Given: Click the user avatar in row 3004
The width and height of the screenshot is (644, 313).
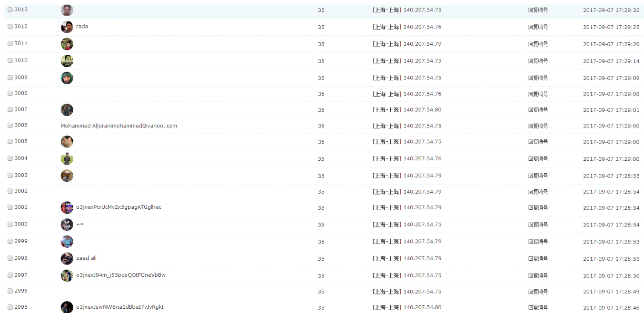Looking at the screenshot, I should click(67, 159).
